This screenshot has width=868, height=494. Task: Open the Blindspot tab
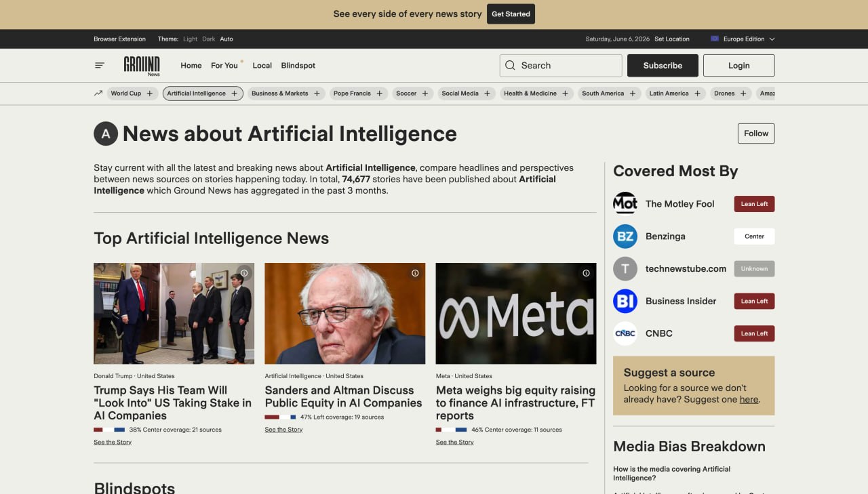tap(298, 66)
